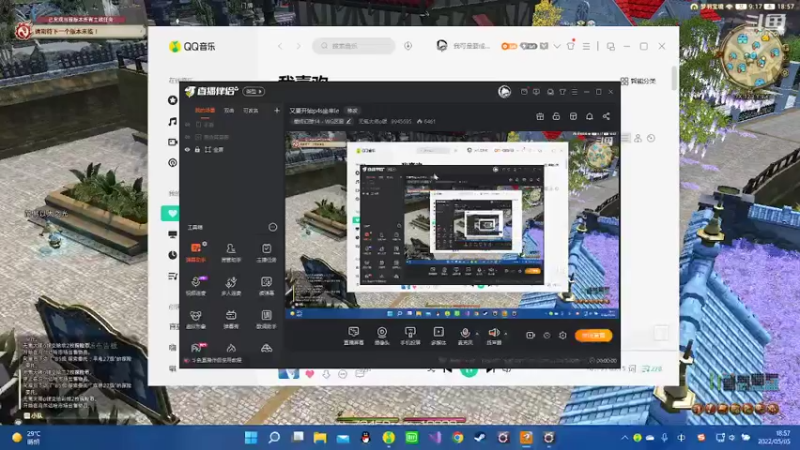
Task: Open the streaming companion usage tips link
Action: [213, 360]
